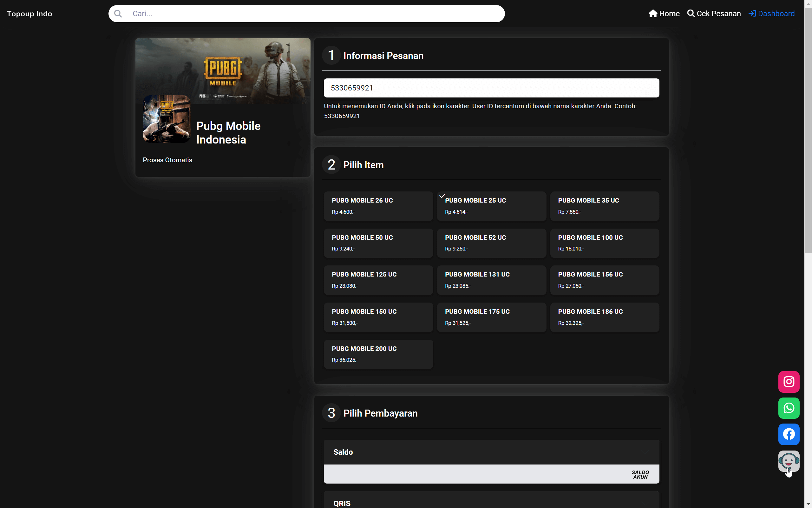The height and width of the screenshot is (508, 812).
Task: Choose the PUBG MOBILE 175 UC package
Action: click(491, 317)
